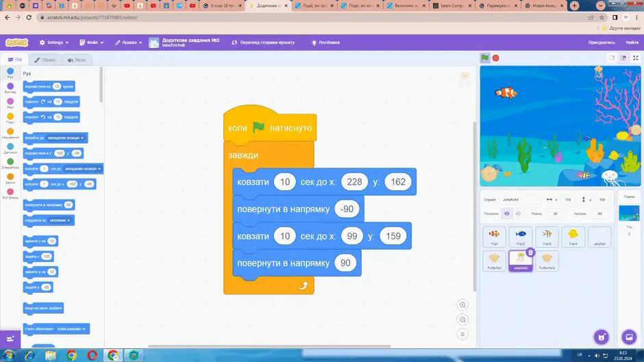Viewport: 644px width, 362px height.
Task: Click the sprite direction field -90
Action: (599, 214)
